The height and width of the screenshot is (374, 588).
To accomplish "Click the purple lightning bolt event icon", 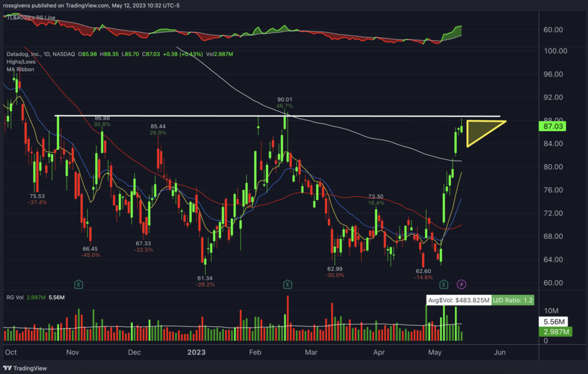I will (x=461, y=284).
